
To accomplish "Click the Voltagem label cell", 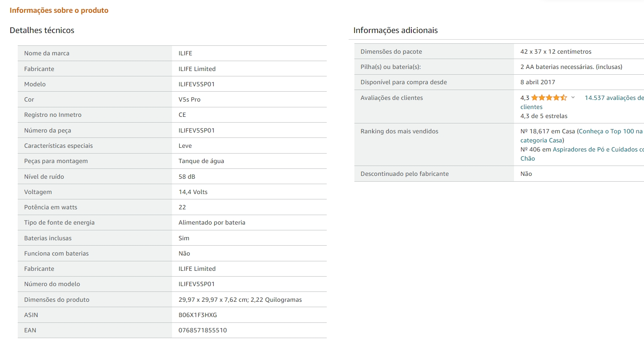I will [95, 192].
